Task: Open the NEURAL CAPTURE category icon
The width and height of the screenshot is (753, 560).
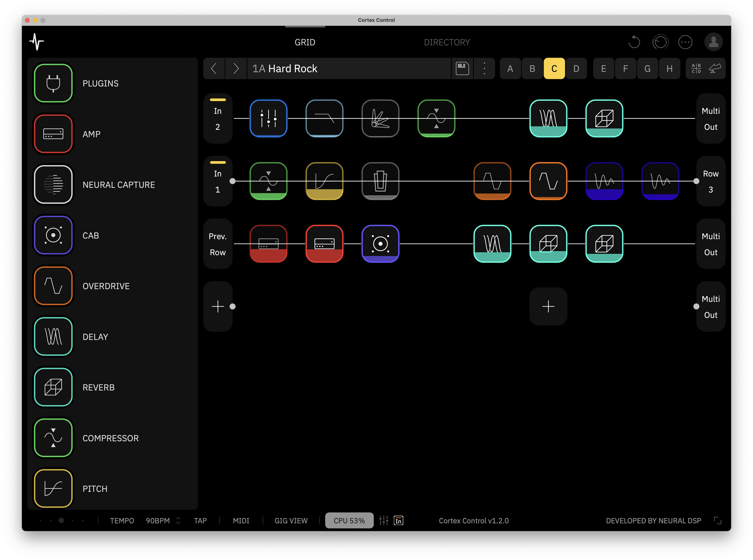Action: [x=53, y=184]
